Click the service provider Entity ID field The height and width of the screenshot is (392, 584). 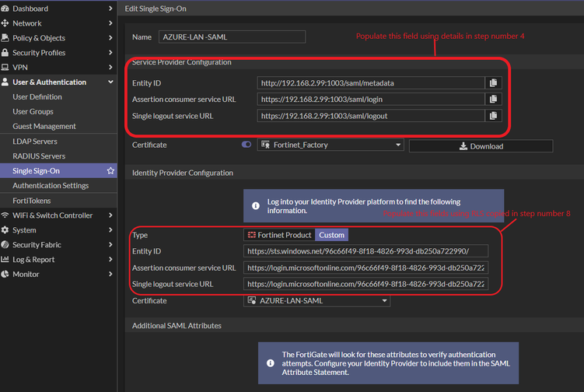[371, 82]
